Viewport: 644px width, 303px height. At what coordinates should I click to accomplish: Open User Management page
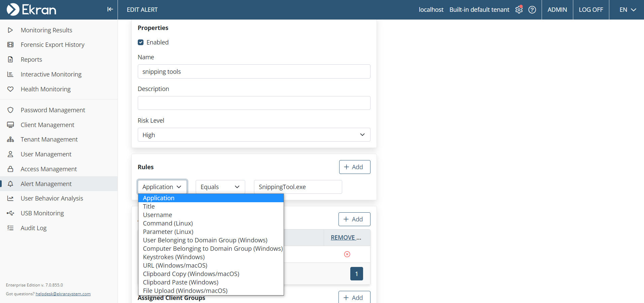tap(46, 154)
